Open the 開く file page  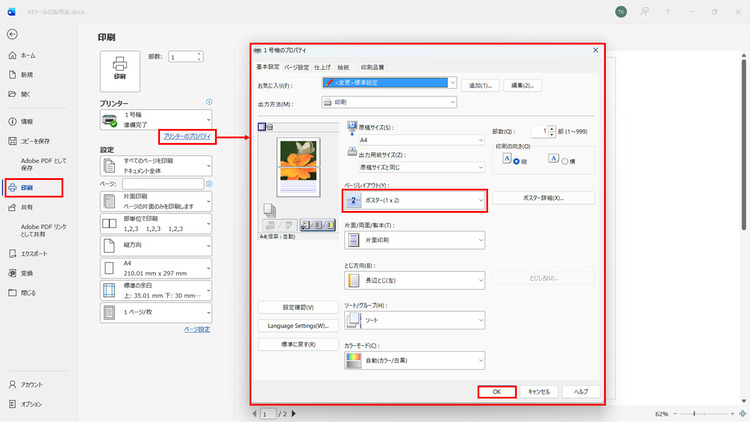tap(20, 94)
